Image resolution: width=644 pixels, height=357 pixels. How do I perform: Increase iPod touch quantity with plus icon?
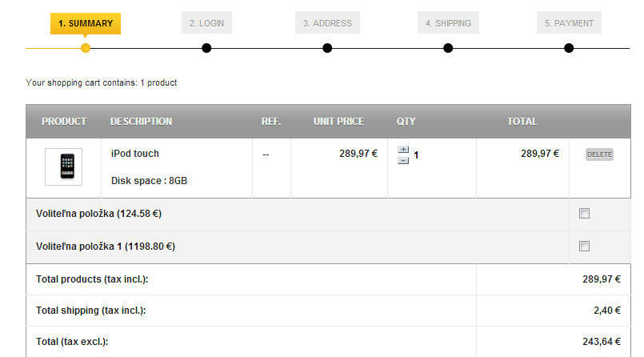pyautogui.click(x=403, y=150)
